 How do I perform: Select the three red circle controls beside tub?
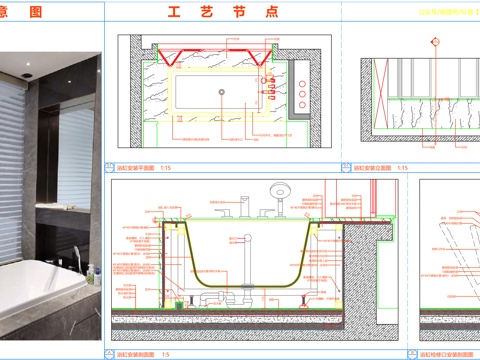[x=302, y=94]
